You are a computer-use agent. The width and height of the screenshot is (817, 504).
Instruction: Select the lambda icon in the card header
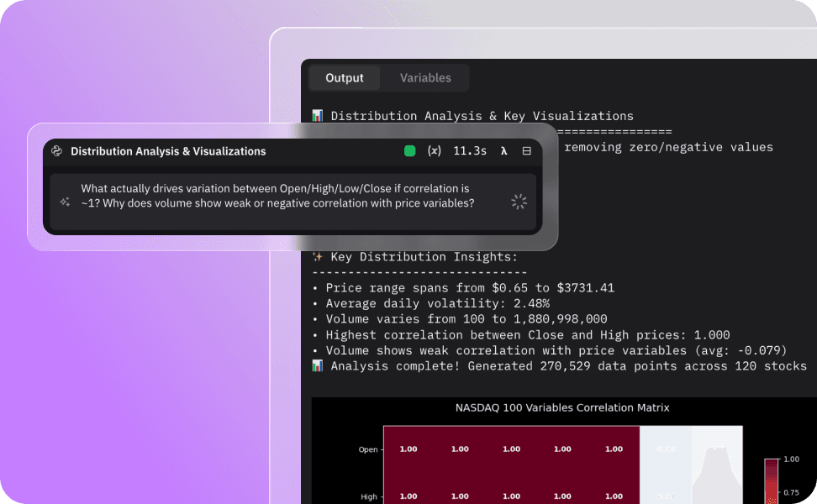pos(503,151)
